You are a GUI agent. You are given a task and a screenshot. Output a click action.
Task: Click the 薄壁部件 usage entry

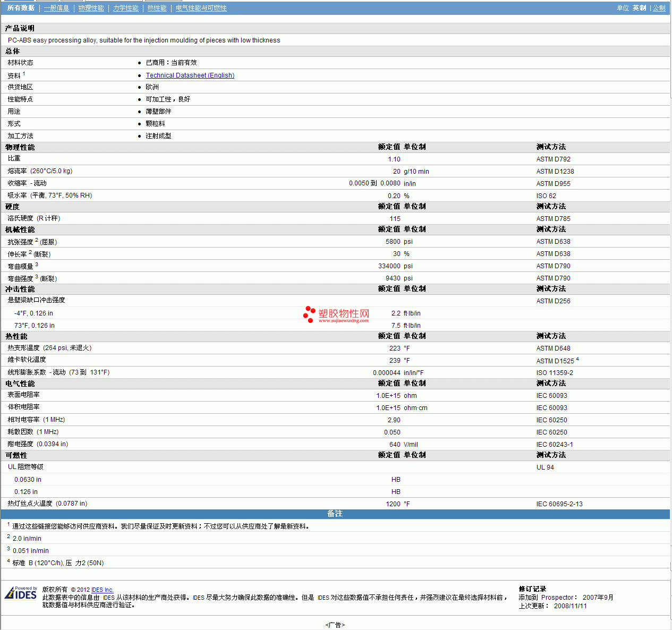[x=158, y=112]
